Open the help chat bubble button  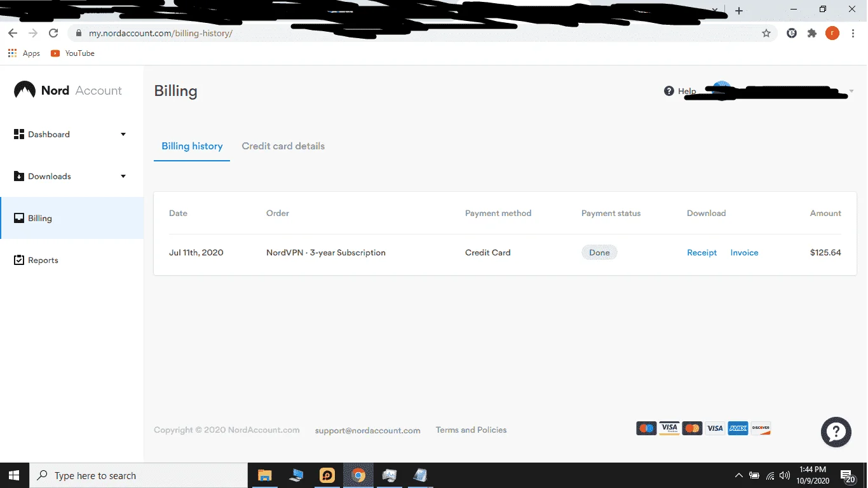[836, 432]
